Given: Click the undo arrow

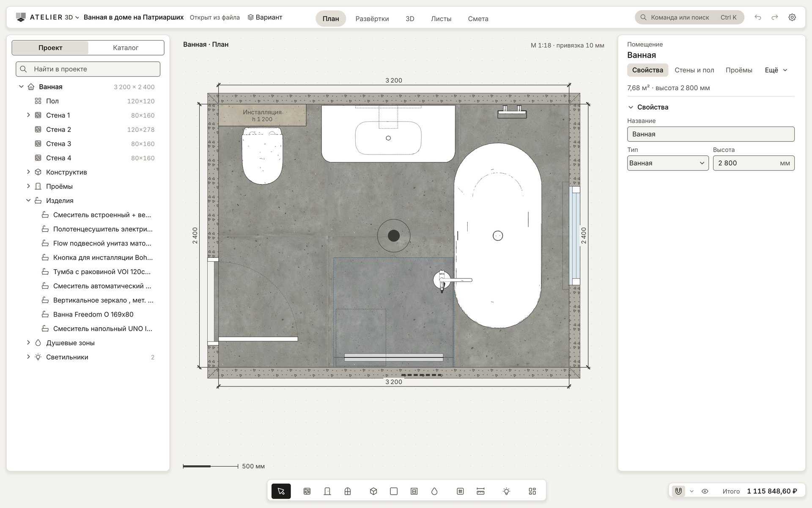Looking at the screenshot, I should 758,17.
